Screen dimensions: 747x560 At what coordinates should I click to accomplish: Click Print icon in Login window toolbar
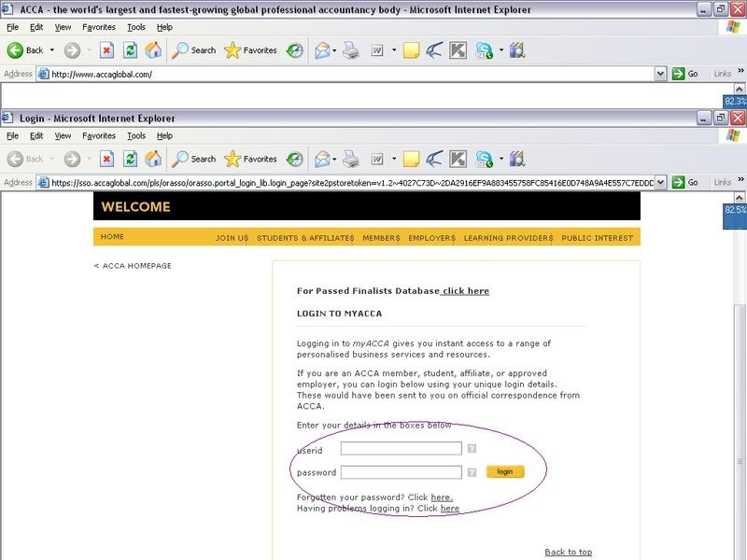351,159
